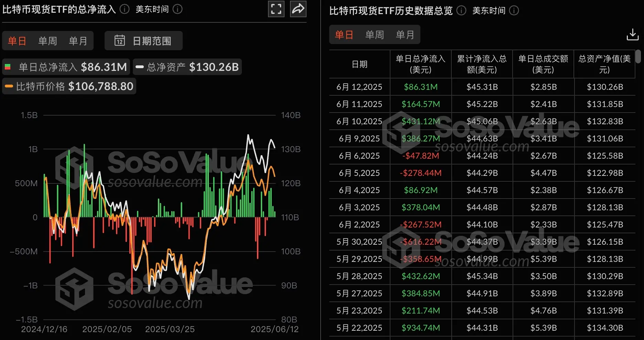Click the 累计净流入总额(美元) column header
Image resolution: width=644 pixels, height=340 pixels.
tap(482, 64)
